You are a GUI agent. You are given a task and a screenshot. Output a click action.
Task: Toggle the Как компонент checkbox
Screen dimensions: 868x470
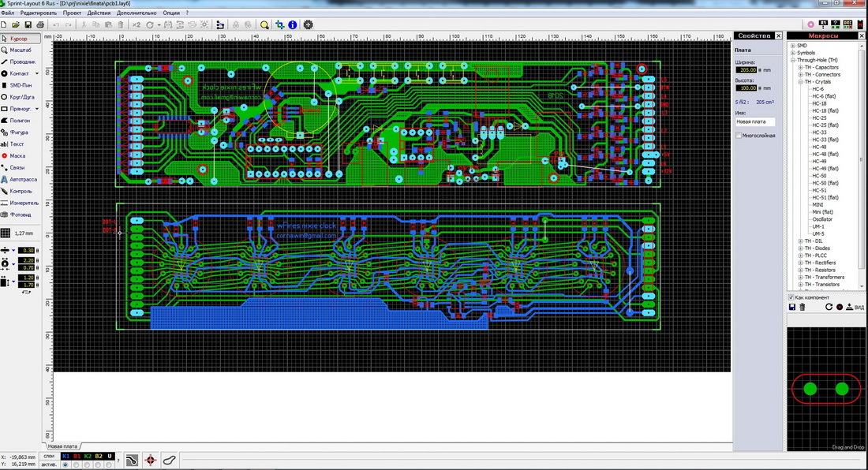[791, 297]
